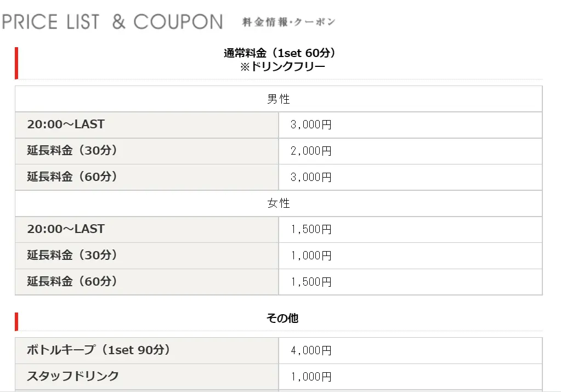The width and height of the screenshot is (561, 392).
Task: Select the スタッフドリンク row label
Action: click(x=72, y=376)
